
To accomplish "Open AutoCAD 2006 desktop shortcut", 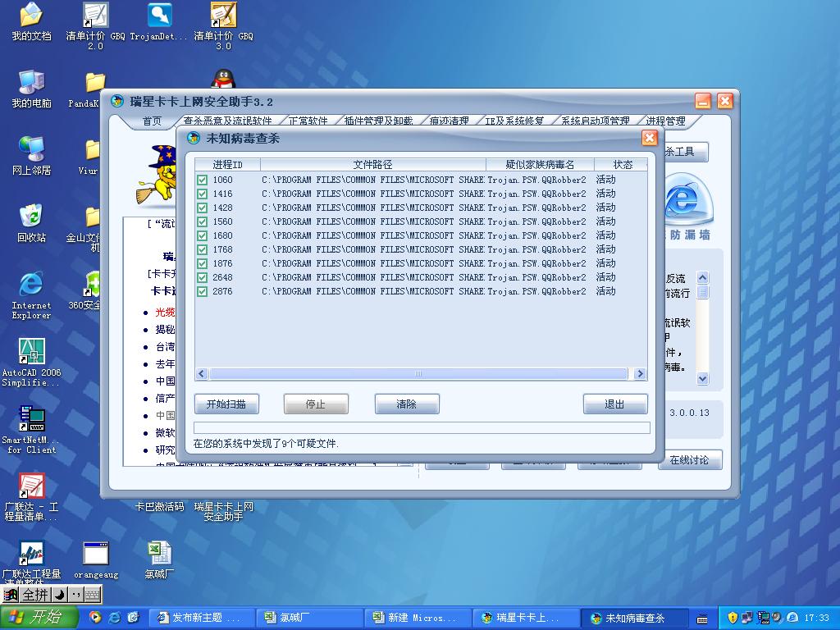I will point(31,362).
